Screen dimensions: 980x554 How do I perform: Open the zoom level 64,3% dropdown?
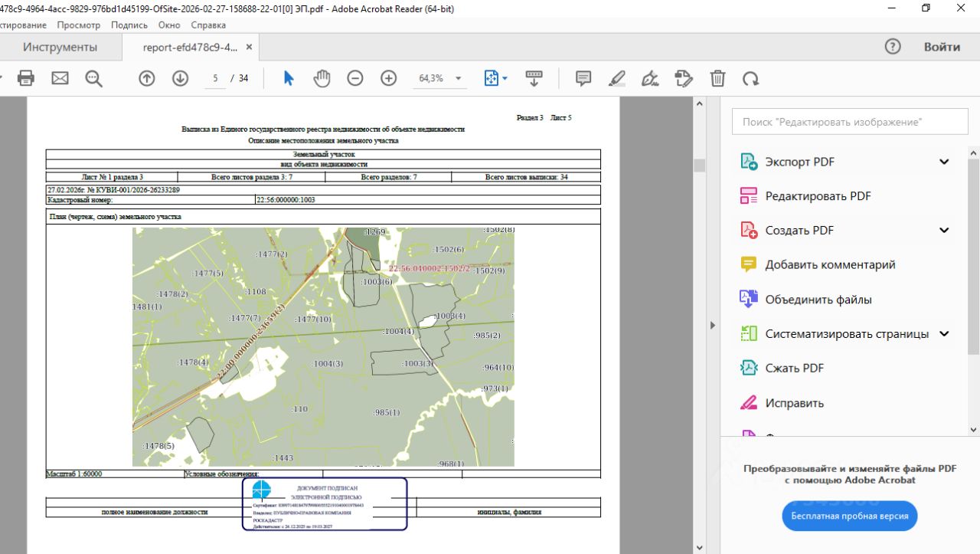point(459,78)
